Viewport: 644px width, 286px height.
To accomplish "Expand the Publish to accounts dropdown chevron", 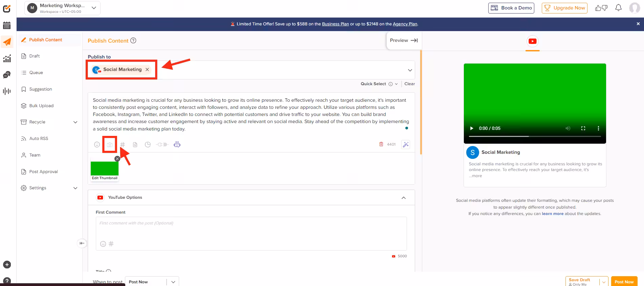I will coord(410,70).
